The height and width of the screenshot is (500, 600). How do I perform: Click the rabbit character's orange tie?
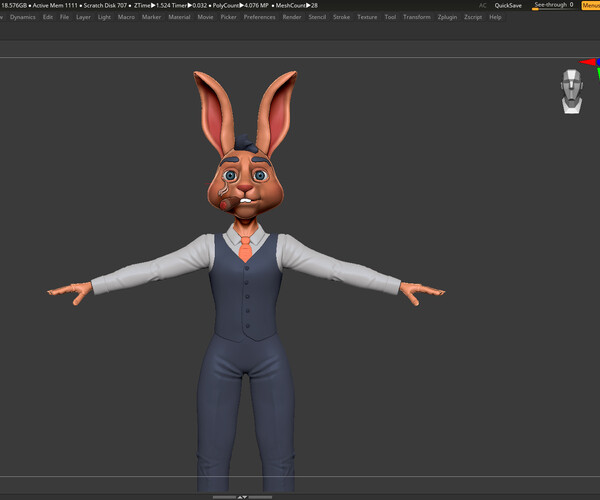click(245, 248)
